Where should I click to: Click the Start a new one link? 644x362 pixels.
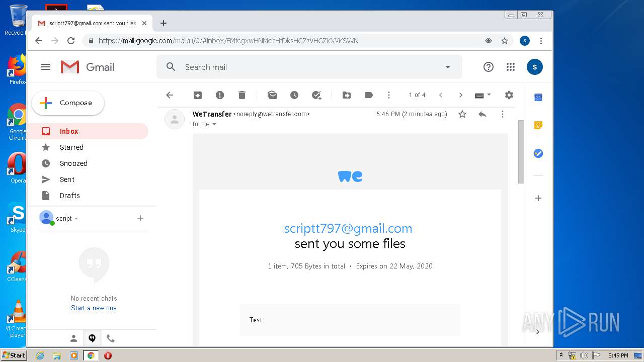94,308
